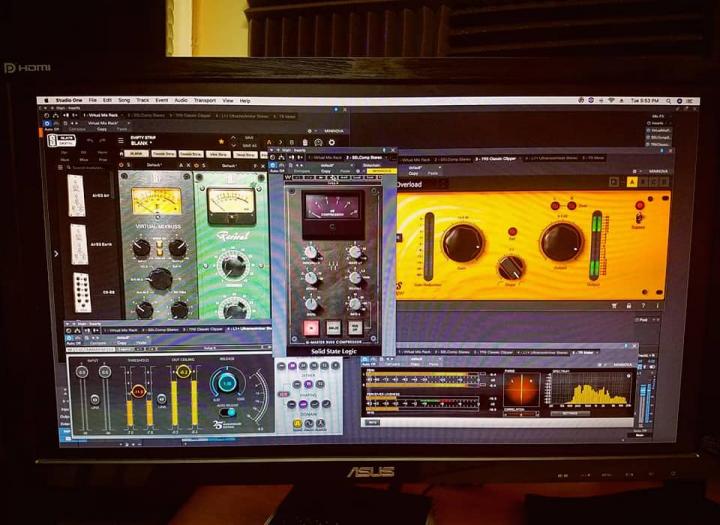Image resolution: width=720 pixels, height=525 pixels.
Task: Toggle the Overload Soft red button
Action: click(x=512, y=231)
